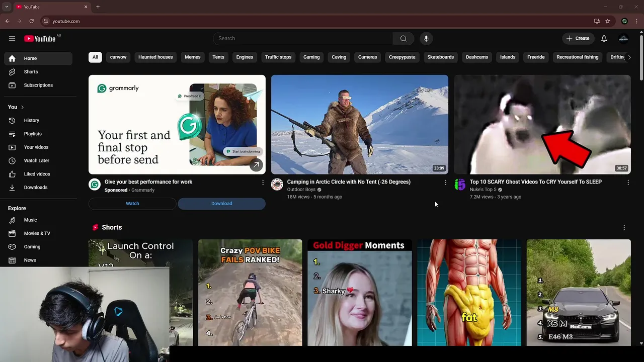Click the Watch button on the ad

[x=132, y=204]
